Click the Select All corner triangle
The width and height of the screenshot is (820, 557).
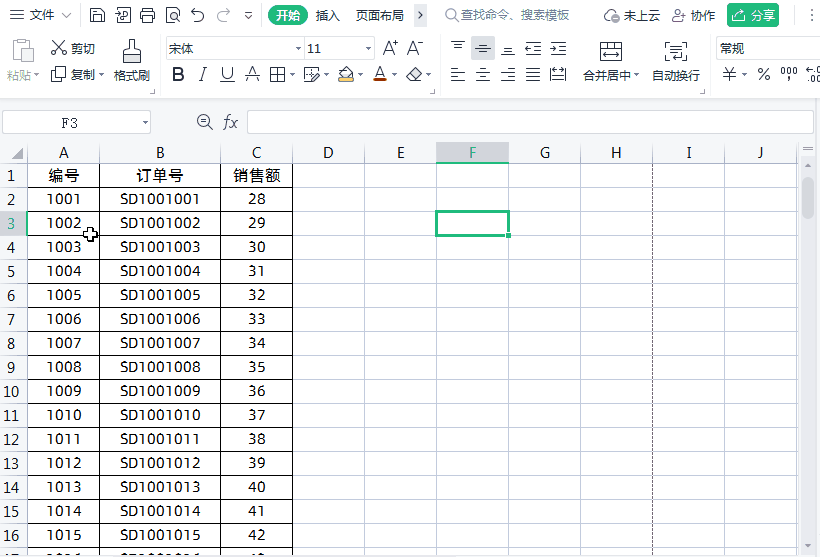(x=16, y=153)
